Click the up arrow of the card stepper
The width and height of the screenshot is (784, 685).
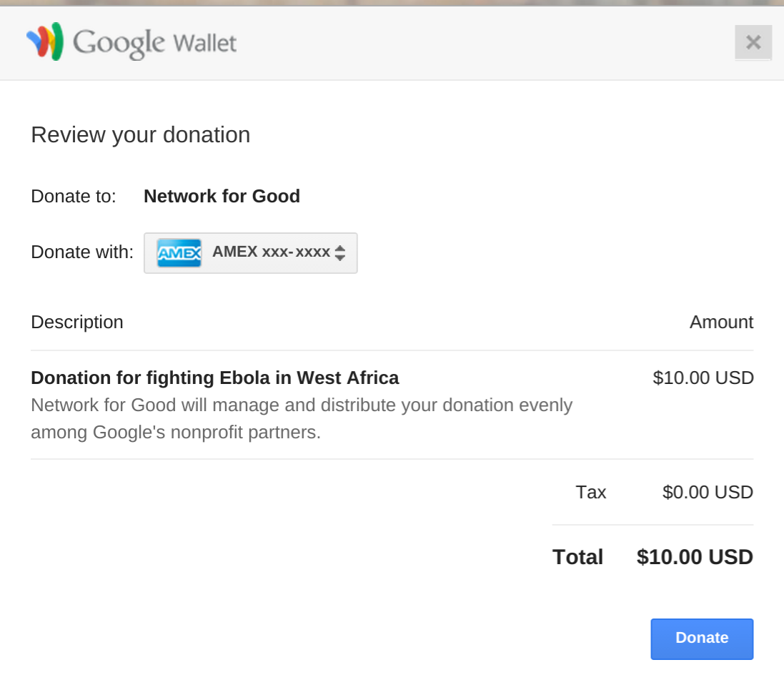click(x=339, y=249)
